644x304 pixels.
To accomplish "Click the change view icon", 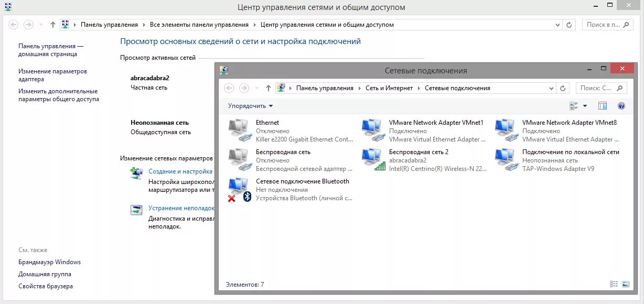I will [x=574, y=106].
